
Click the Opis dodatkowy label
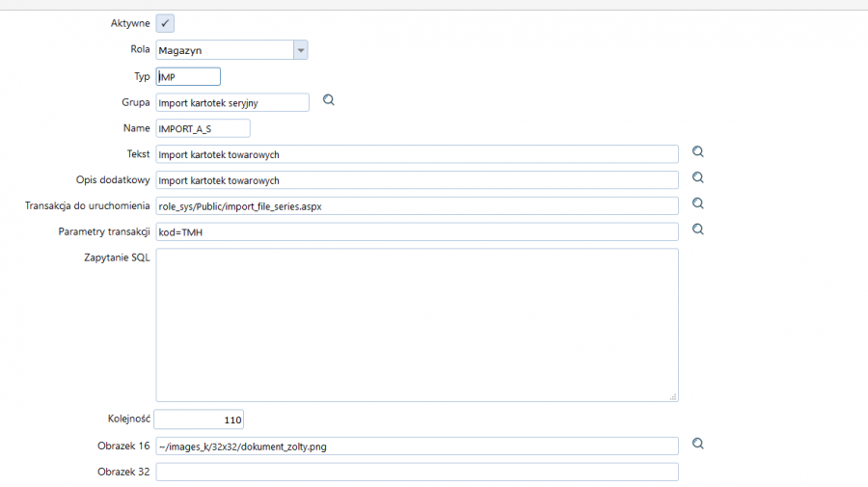113,180
